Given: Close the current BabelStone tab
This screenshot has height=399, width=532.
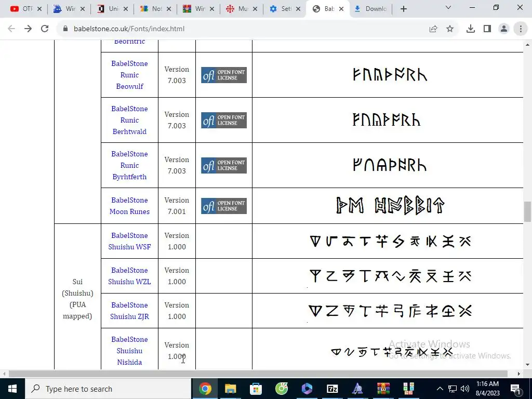Looking at the screenshot, I should pyautogui.click(x=341, y=9).
